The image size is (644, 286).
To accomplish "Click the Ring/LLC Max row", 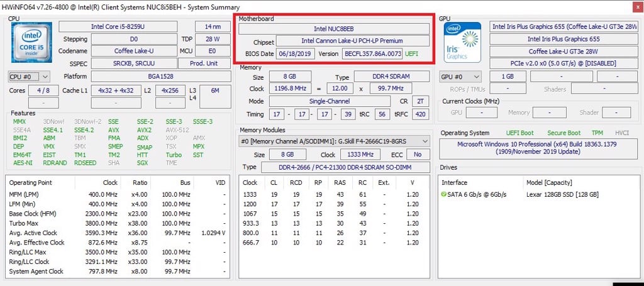I will coord(118,252).
